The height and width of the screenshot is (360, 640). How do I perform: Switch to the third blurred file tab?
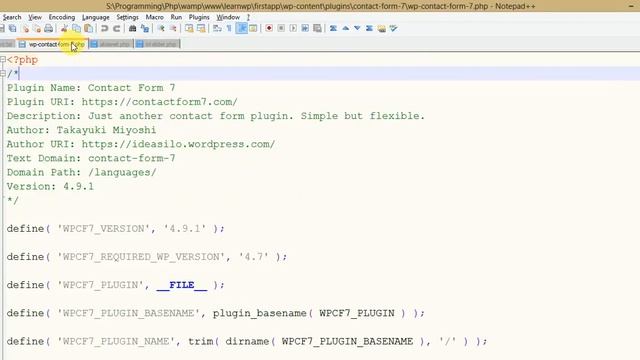[157, 44]
